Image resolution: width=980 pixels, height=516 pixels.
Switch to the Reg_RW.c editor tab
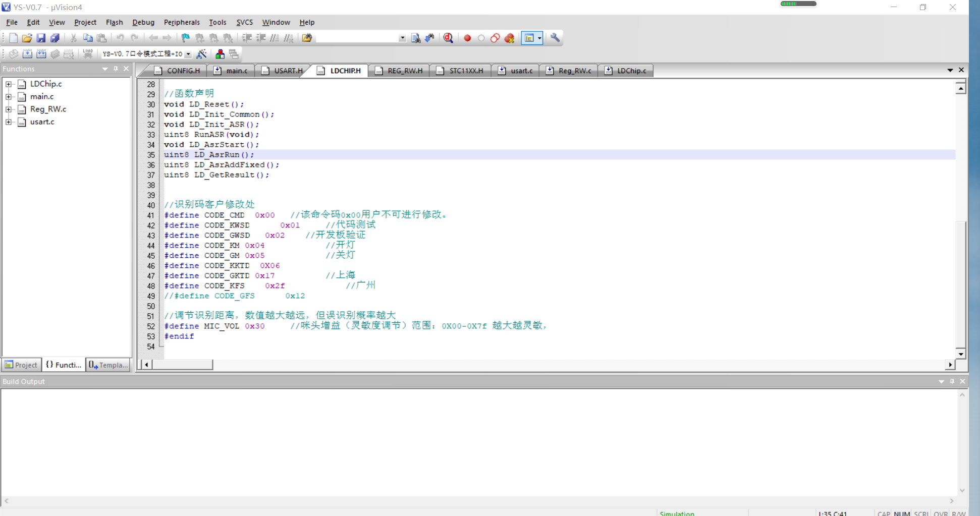pyautogui.click(x=569, y=71)
